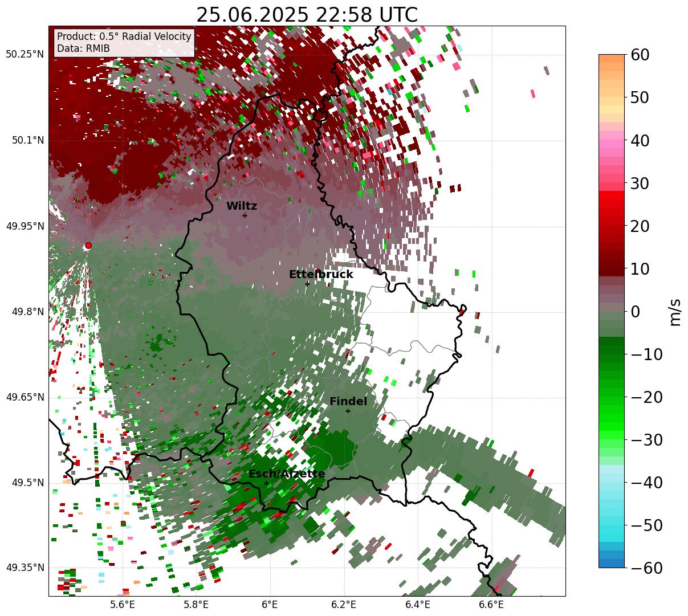Click the Findel location cross marker
Image resolution: width=688 pixels, height=616 pixels.
coord(348,411)
